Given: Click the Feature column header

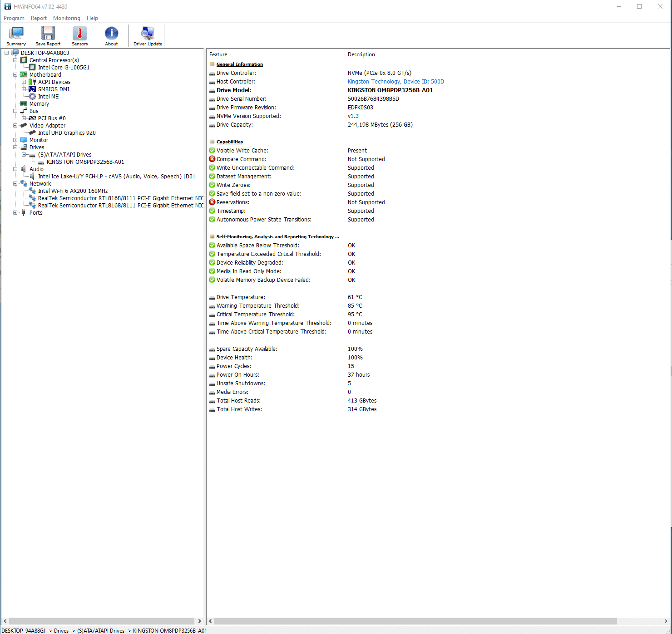Looking at the screenshot, I should [x=276, y=54].
